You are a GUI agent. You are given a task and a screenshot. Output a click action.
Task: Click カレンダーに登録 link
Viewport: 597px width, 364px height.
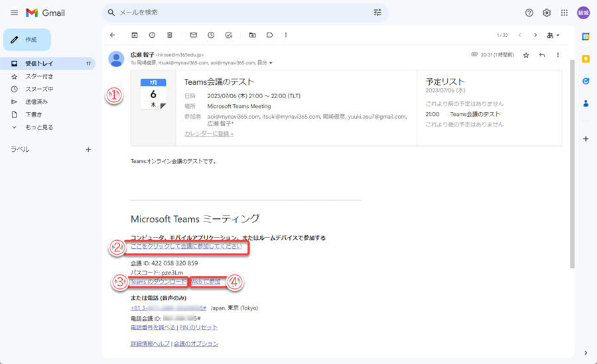point(209,134)
